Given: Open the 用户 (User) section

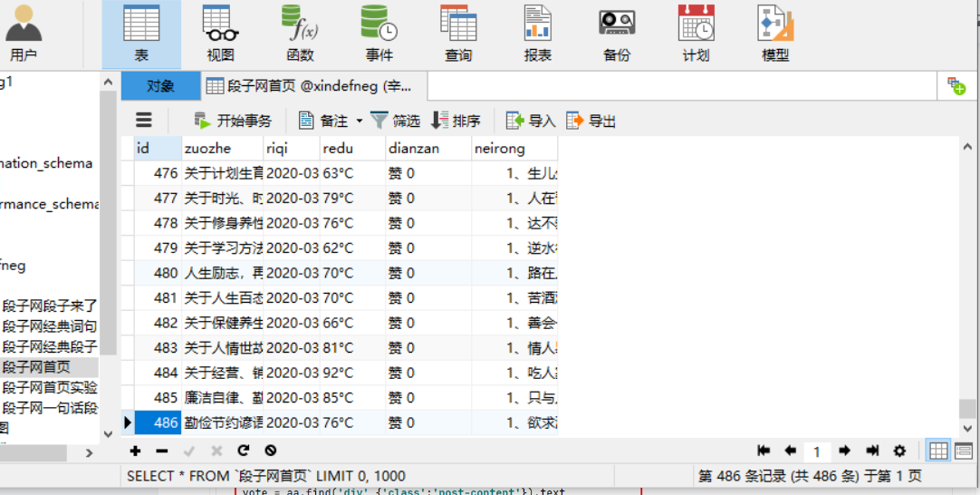Looking at the screenshot, I should [x=24, y=34].
